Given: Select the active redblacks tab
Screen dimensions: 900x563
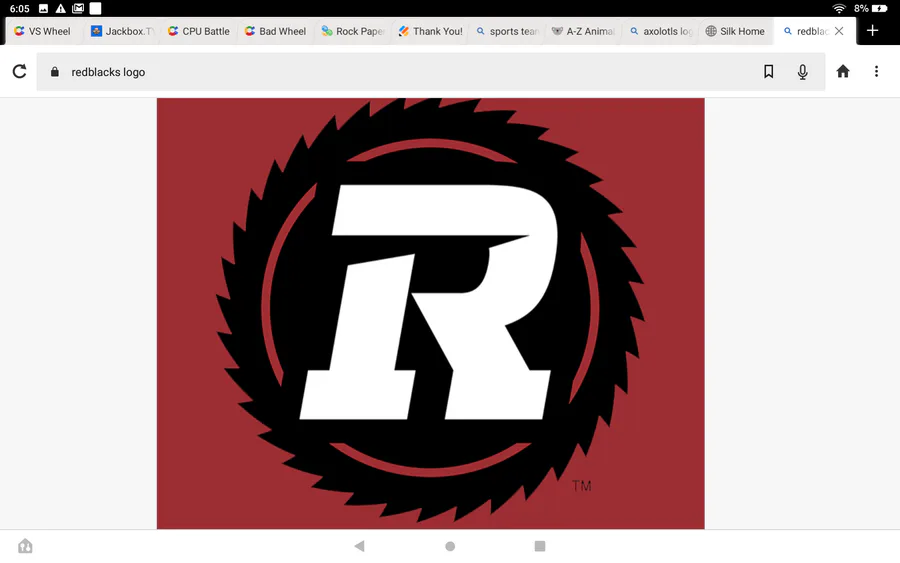Looking at the screenshot, I should [x=814, y=31].
